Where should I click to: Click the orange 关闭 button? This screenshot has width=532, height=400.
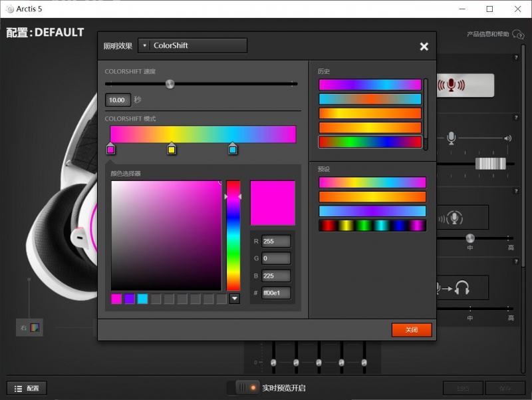point(412,329)
